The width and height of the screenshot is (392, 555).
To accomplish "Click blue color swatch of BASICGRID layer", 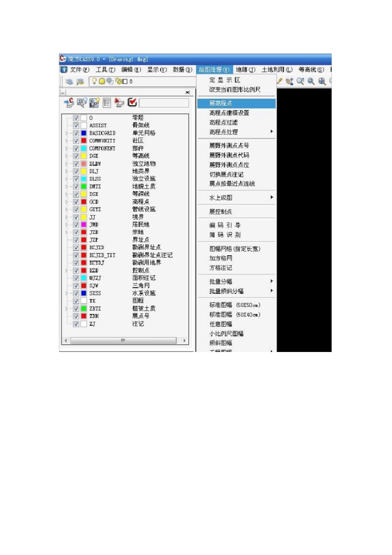I will (84, 133).
